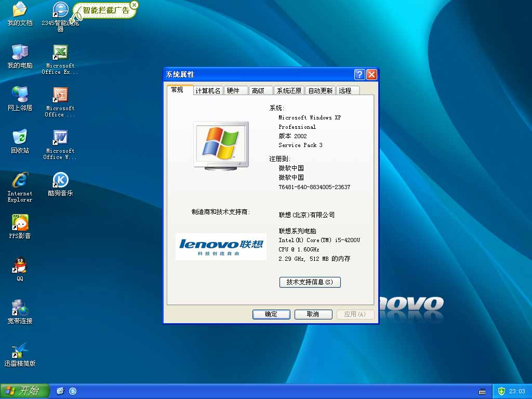Click the Microsoft Windows XP text

310,117
